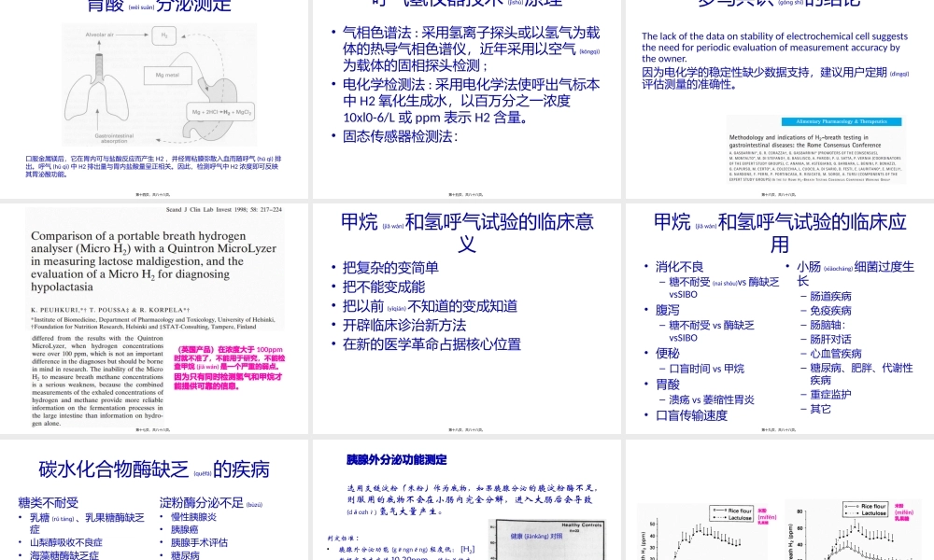Click the 口盲传输速度 bullet item
Screen dimensions: 934x560
coord(691,416)
